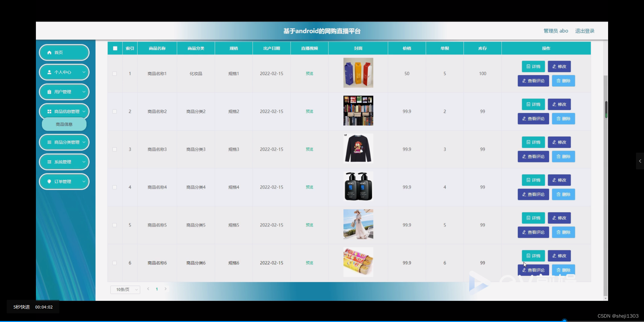This screenshot has width=644, height=322.
Task: Click the cover thumbnail of 商品名称5
Action: 358,224
